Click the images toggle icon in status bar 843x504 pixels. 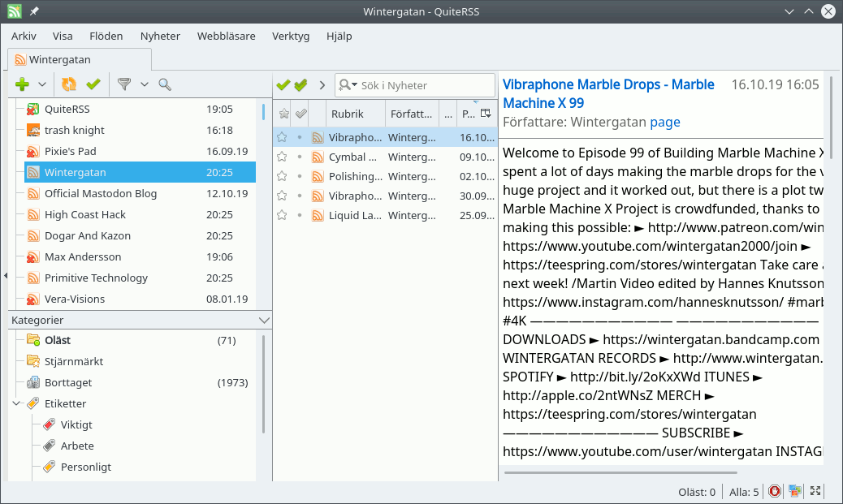pyautogui.click(x=794, y=491)
